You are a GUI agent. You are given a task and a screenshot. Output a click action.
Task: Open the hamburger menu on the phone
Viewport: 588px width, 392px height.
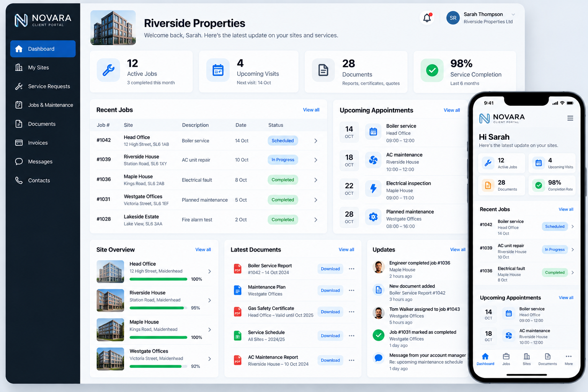pyautogui.click(x=570, y=118)
